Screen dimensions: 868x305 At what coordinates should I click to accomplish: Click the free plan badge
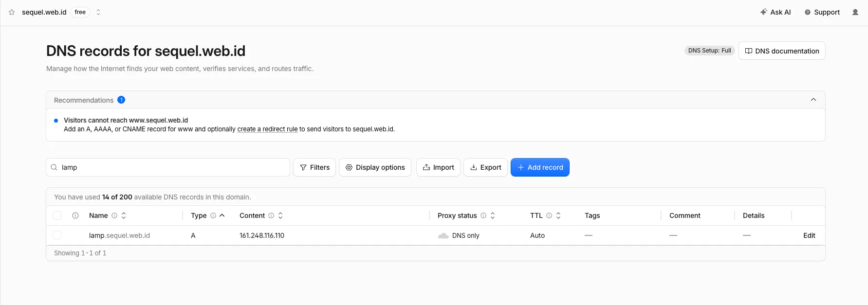(80, 12)
